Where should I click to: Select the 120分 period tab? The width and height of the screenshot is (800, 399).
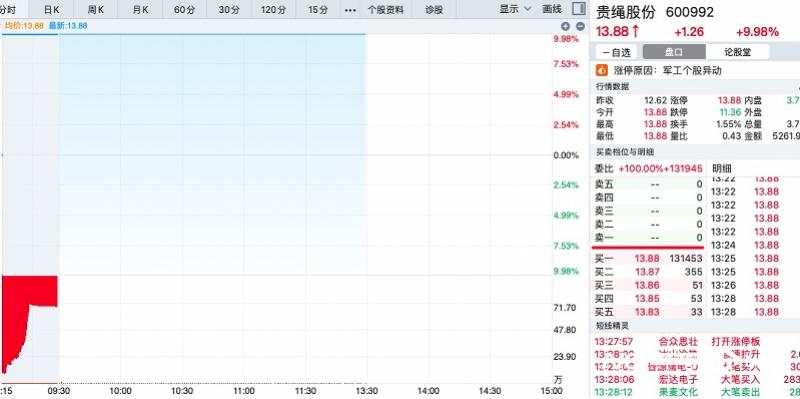(x=273, y=10)
